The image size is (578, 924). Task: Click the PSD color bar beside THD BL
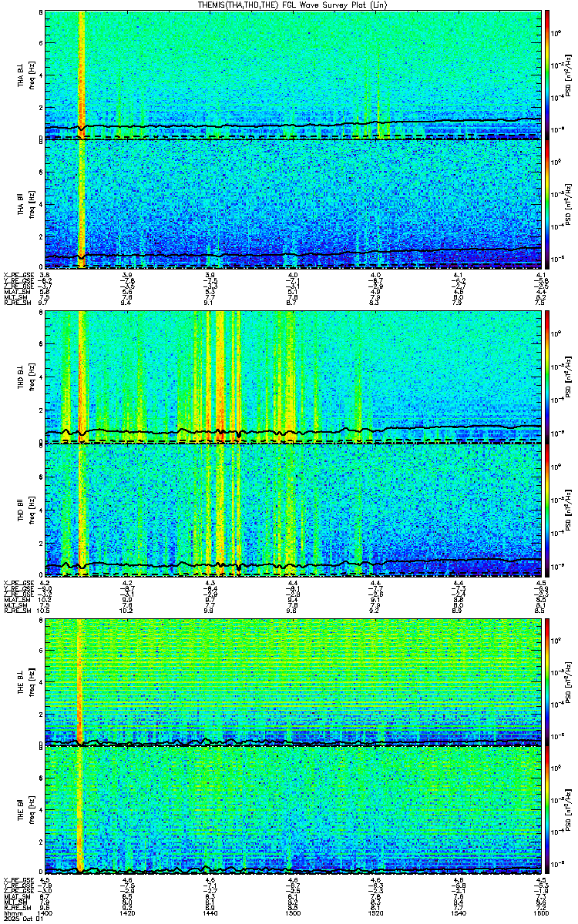point(546,377)
